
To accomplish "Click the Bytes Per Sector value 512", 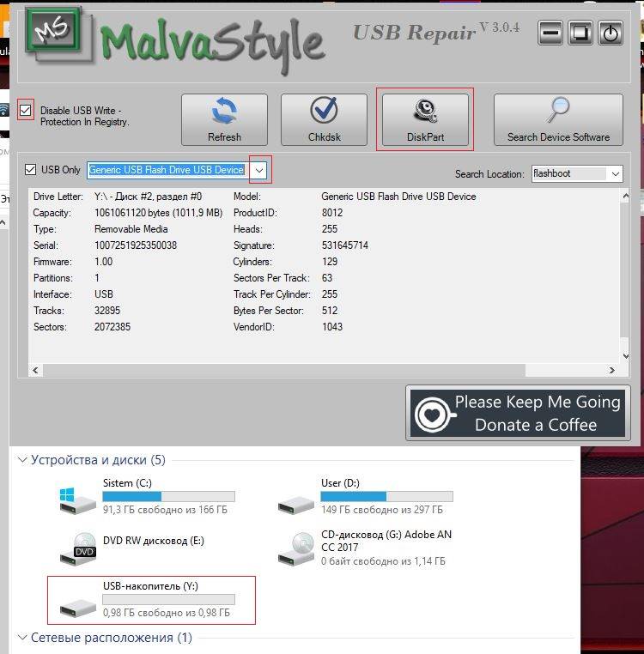I will (330, 311).
